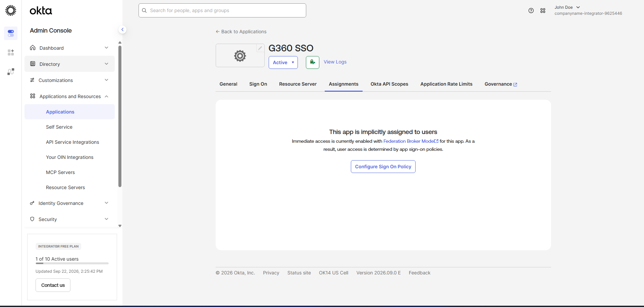Screen dimensions: 644x307
Task: Click the 1 of 10 Active users text
Action: pyautogui.click(x=57, y=259)
